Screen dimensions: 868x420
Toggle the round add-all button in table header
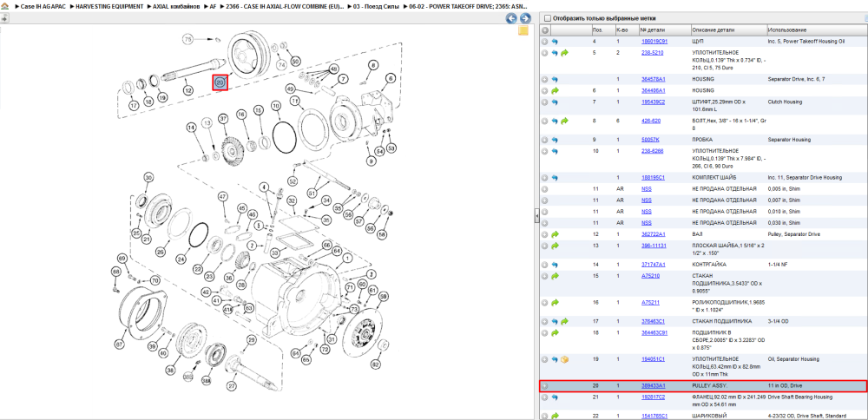[x=545, y=30]
